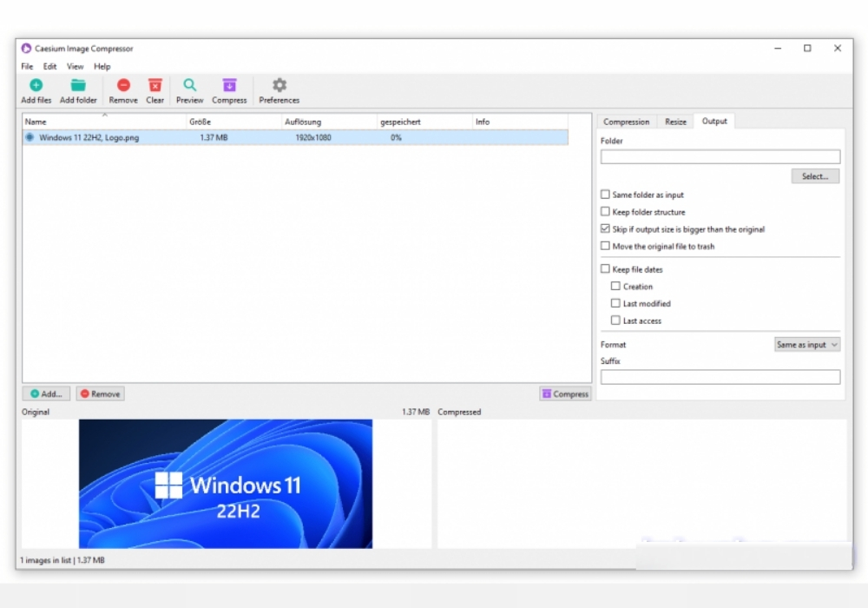The height and width of the screenshot is (608, 868).
Task: Switch to the Resize tab
Action: [675, 122]
